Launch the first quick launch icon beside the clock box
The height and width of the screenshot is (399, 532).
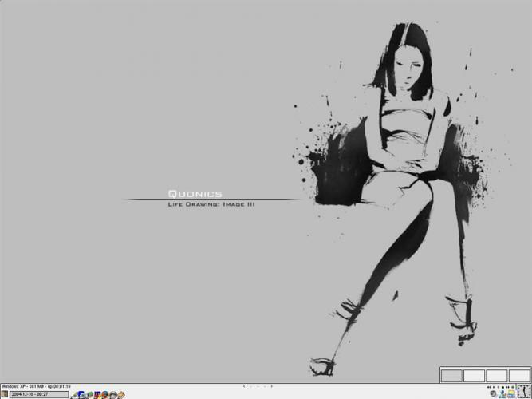[x=75, y=394]
